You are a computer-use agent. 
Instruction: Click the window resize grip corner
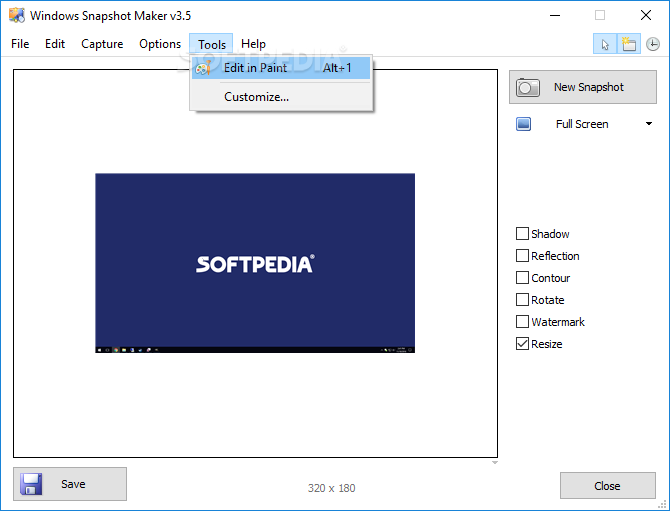662,504
